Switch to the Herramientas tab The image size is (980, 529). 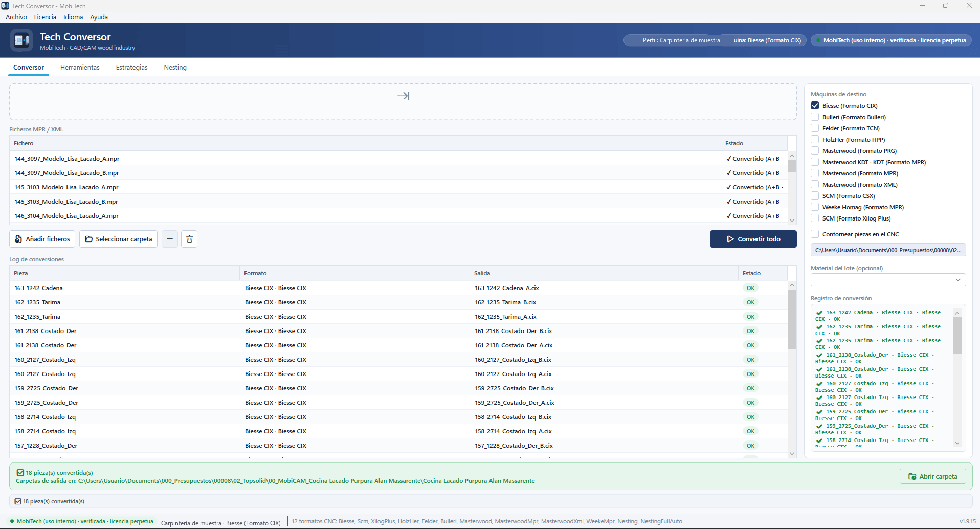[80, 67]
